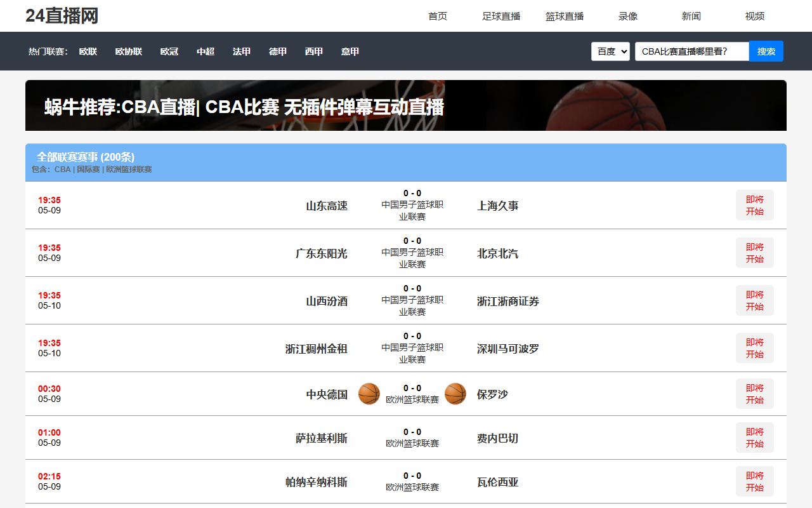The height and width of the screenshot is (508, 812).
Task: Click the 00:30 match time
Action: pos(49,389)
